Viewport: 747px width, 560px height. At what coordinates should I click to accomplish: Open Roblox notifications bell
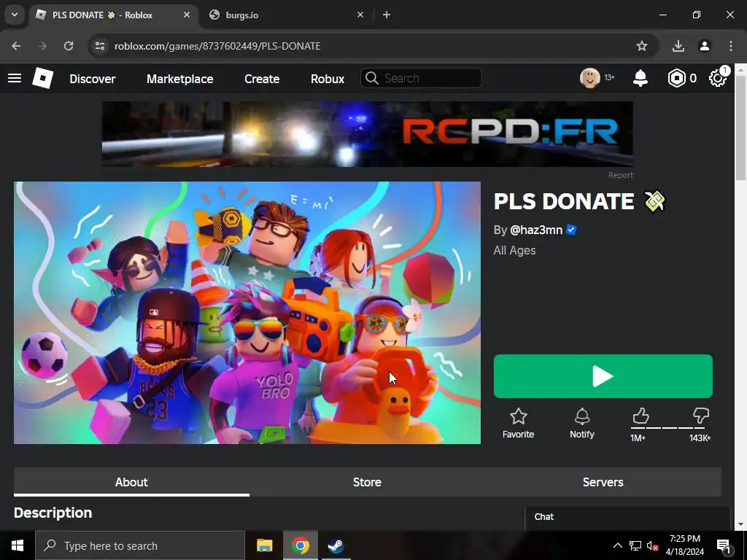(640, 78)
